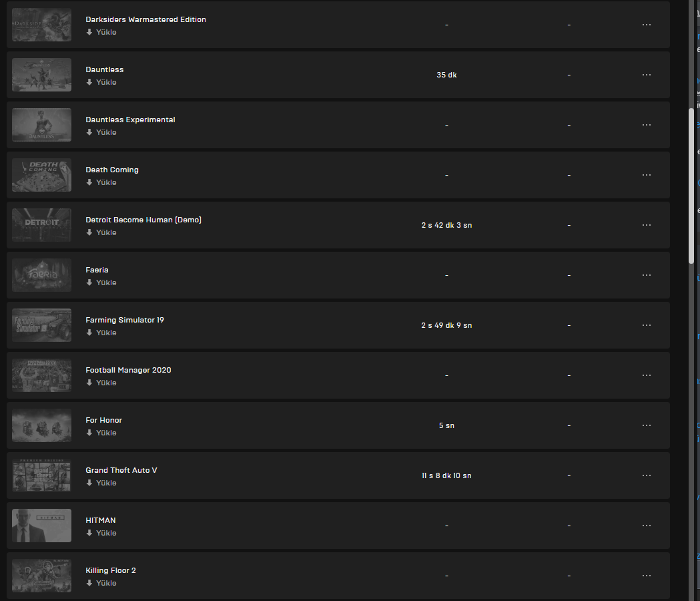Click the library list vertical scrollbar
Viewport: 700px width, 601px height.
[x=691, y=187]
